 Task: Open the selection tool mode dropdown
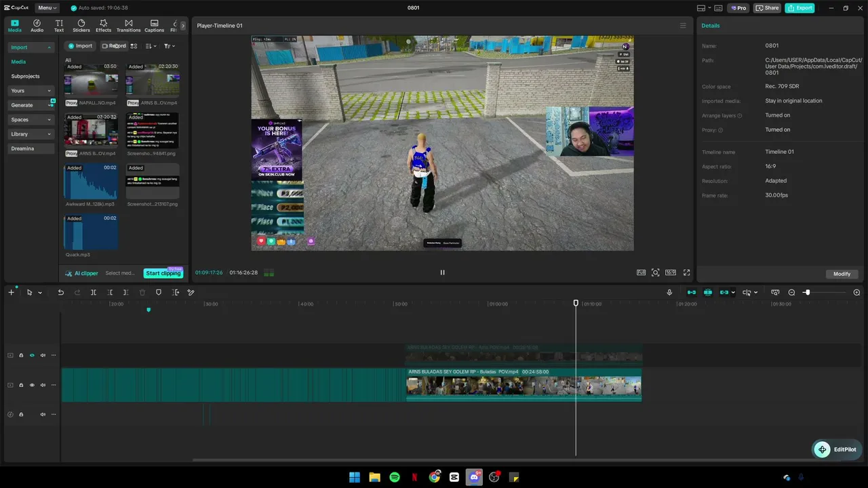click(40, 293)
